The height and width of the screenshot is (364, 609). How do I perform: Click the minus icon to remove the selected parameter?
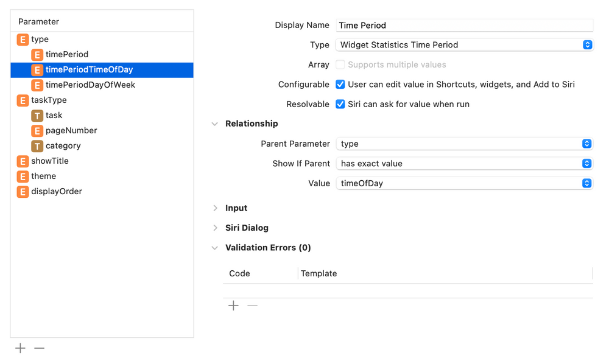40,348
